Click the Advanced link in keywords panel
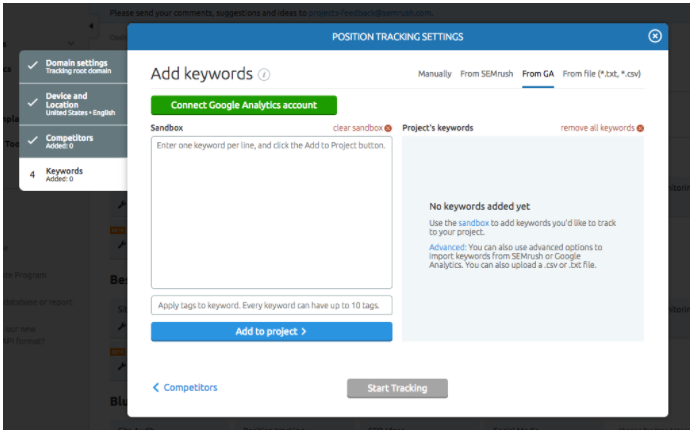This screenshot has height=434, width=696. 447,247
